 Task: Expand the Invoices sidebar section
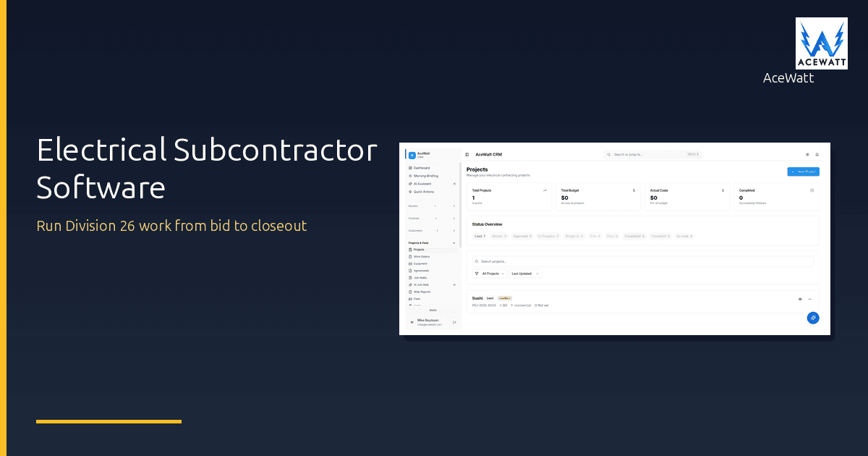(x=431, y=218)
